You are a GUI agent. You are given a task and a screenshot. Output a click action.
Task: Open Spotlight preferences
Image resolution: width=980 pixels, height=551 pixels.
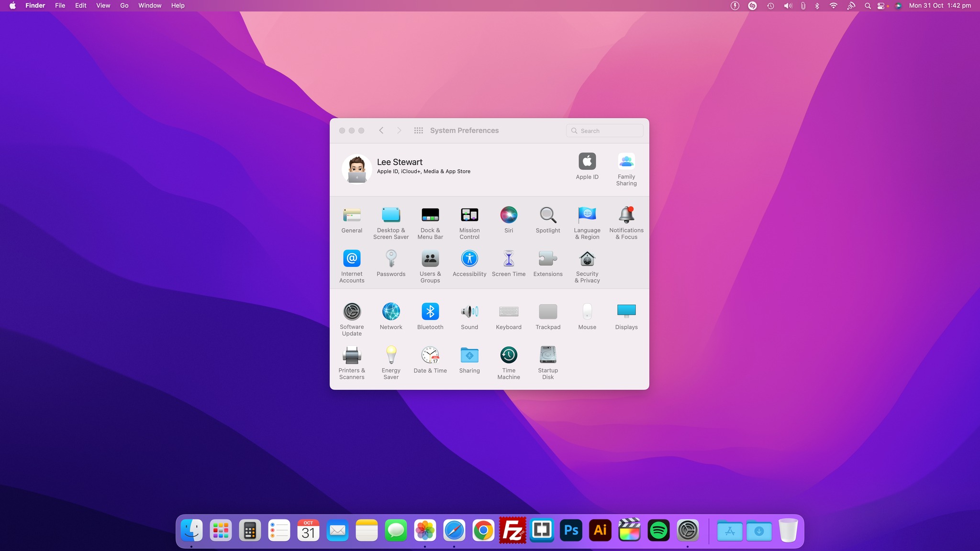click(x=548, y=220)
